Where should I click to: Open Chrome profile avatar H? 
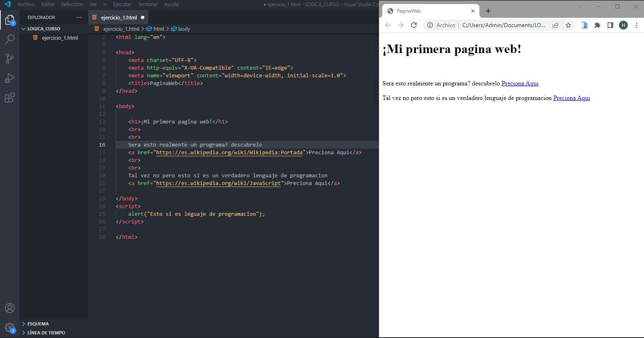click(x=623, y=25)
